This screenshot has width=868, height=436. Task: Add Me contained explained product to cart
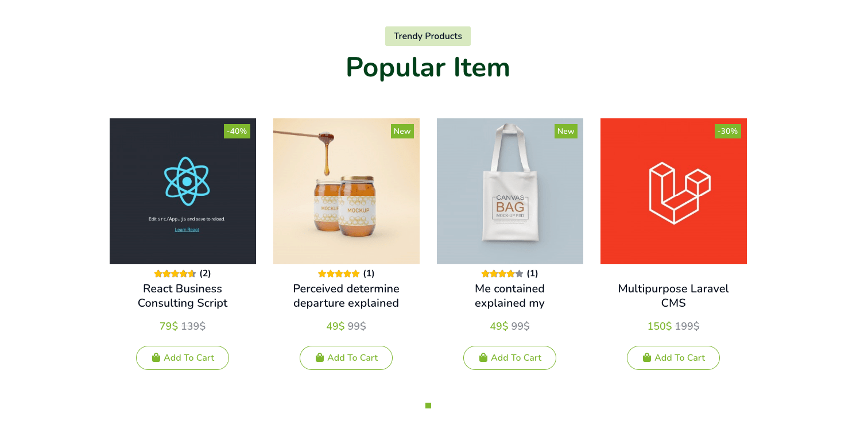(x=510, y=358)
